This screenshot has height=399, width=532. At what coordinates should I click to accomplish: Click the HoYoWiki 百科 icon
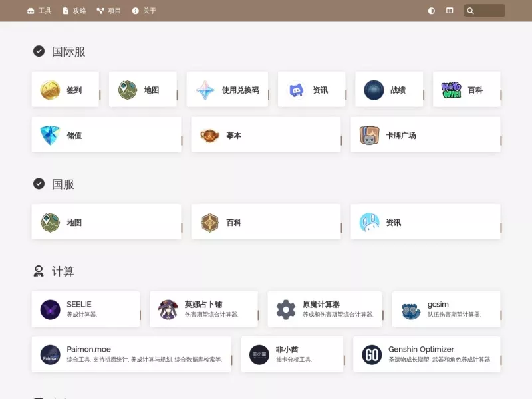click(x=452, y=90)
